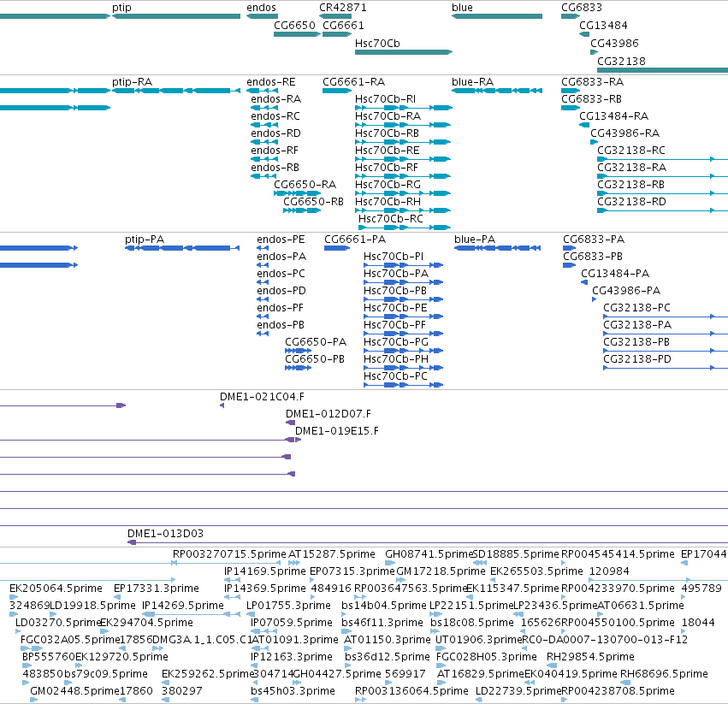Click the LD22739.5prime EST label
This screenshot has height=704, width=728.
[518, 692]
